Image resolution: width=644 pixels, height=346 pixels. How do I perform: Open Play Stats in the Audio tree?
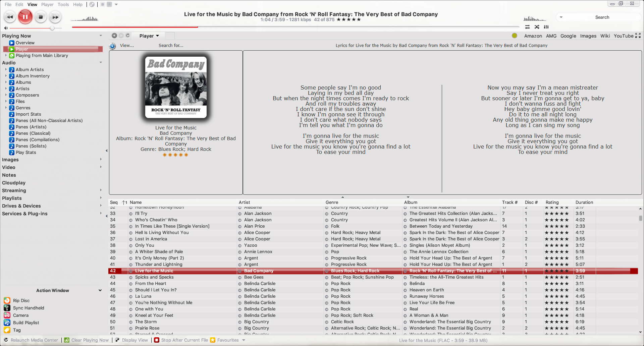click(x=26, y=152)
